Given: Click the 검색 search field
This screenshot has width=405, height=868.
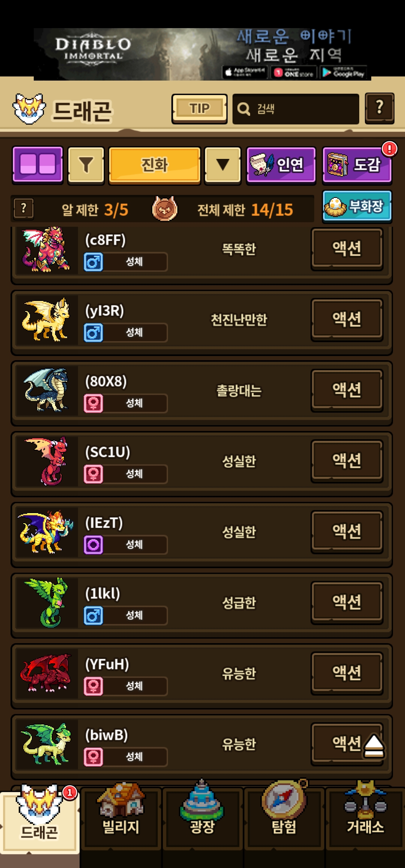Looking at the screenshot, I should (x=295, y=109).
